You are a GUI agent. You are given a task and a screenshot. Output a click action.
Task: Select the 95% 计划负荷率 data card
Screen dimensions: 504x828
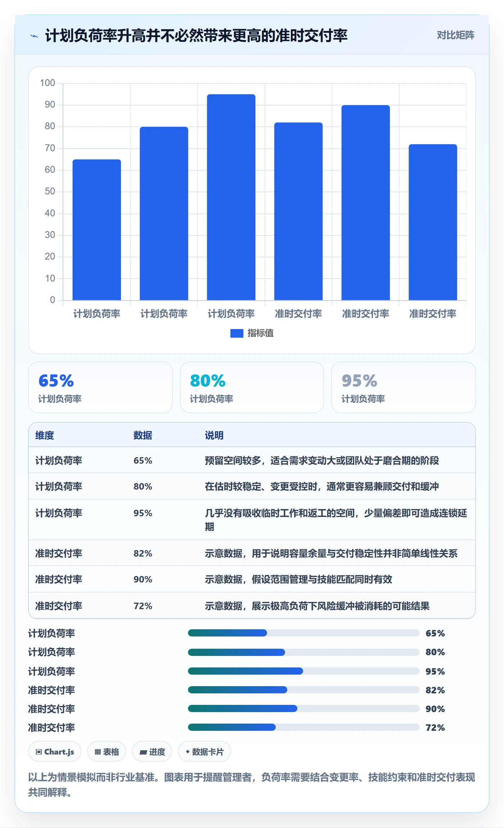(x=404, y=387)
